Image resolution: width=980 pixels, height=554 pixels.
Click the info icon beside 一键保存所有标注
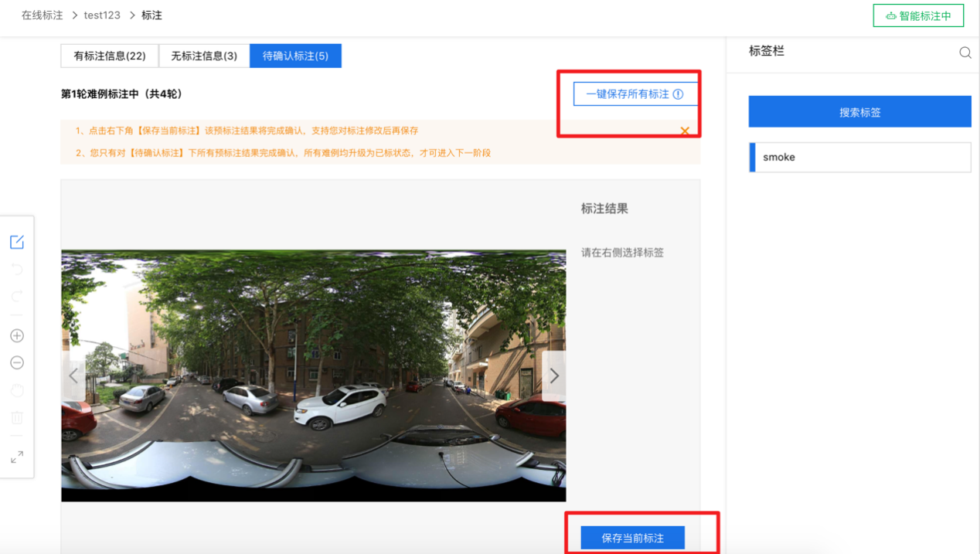pyautogui.click(x=678, y=94)
